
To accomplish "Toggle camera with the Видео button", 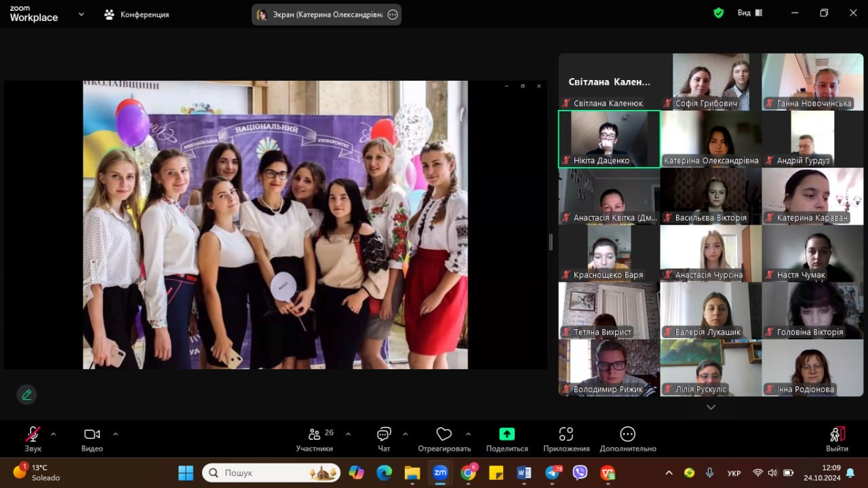I will (92, 434).
